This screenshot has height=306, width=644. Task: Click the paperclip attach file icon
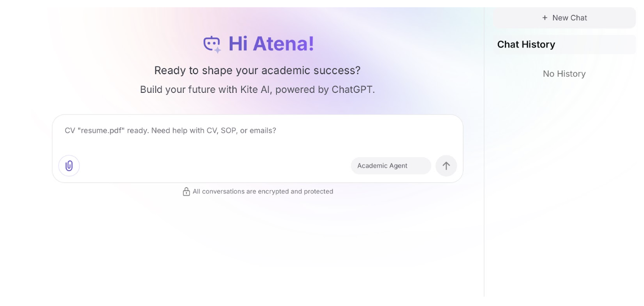69,166
